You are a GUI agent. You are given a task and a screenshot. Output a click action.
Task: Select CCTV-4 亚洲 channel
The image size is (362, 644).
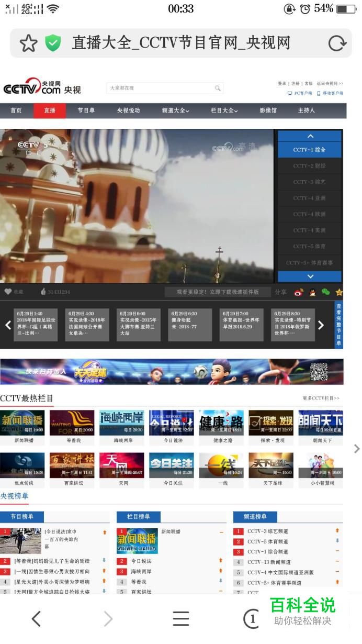tap(309, 198)
